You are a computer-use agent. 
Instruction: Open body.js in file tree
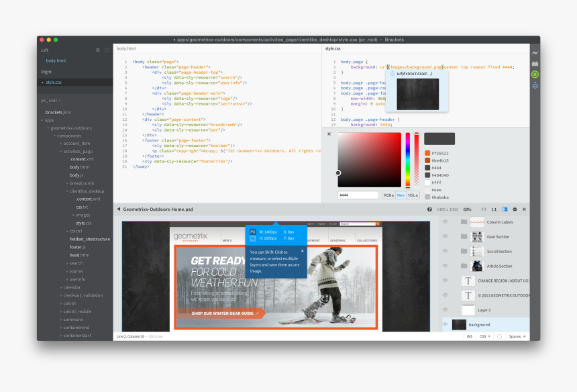(x=76, y=175)
